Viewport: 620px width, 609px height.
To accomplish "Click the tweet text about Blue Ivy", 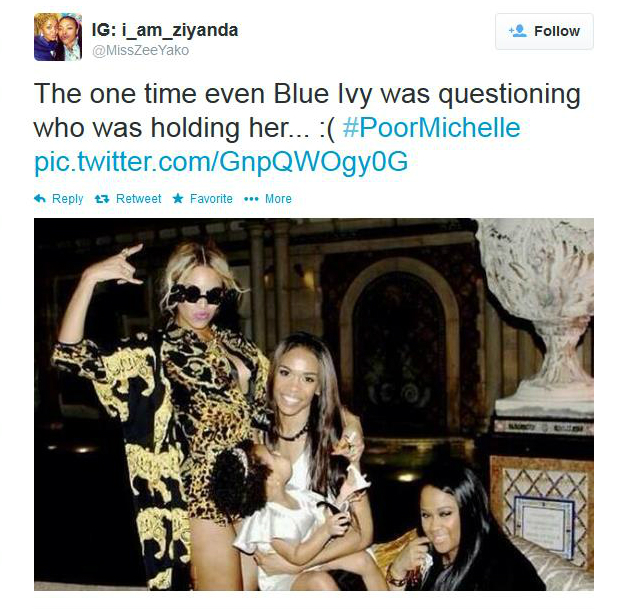I will click(307, 111).
